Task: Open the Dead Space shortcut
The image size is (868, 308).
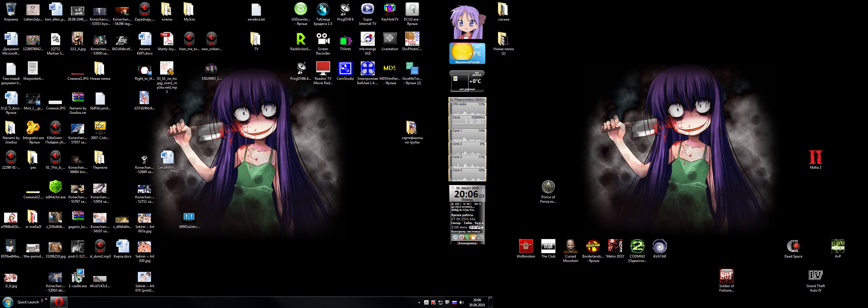Action: (x=793, y=249)
